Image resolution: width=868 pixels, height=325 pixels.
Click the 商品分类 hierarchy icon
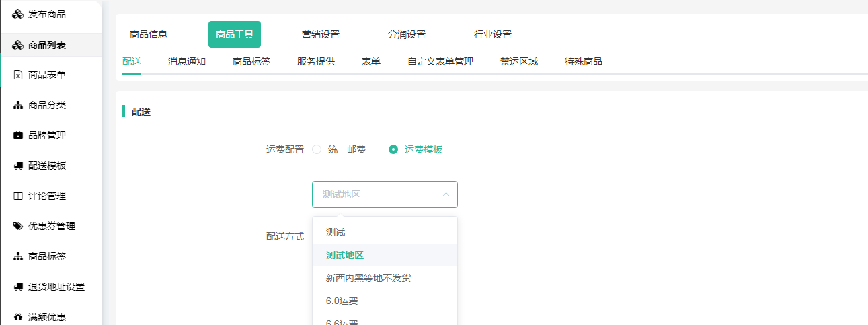(18, 106)
